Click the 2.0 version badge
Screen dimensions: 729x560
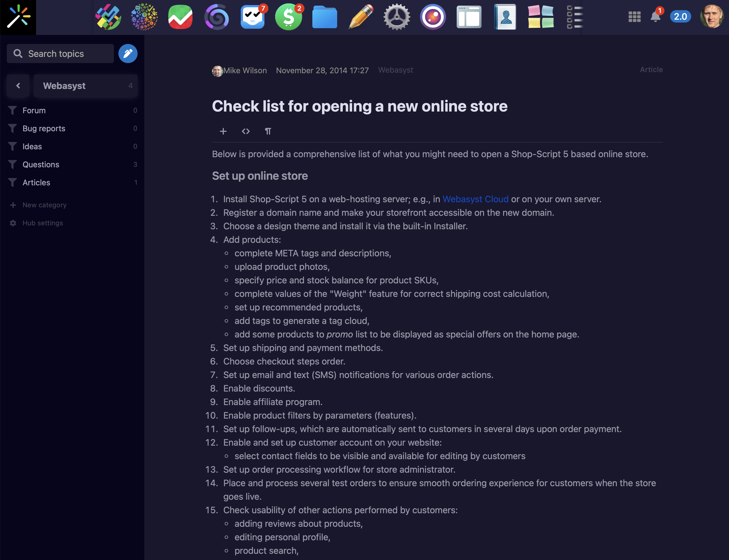pyautogui.click(x=680, y=16)
